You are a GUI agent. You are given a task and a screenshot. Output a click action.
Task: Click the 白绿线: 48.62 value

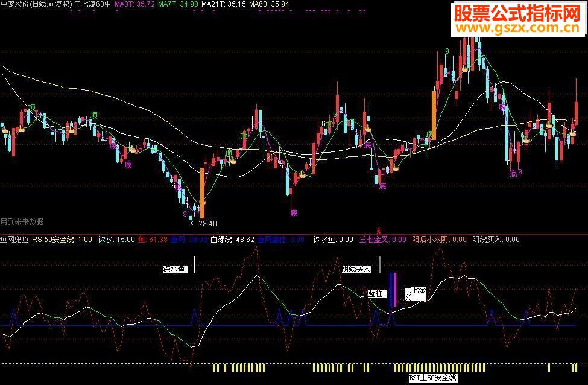pos(232,240)
